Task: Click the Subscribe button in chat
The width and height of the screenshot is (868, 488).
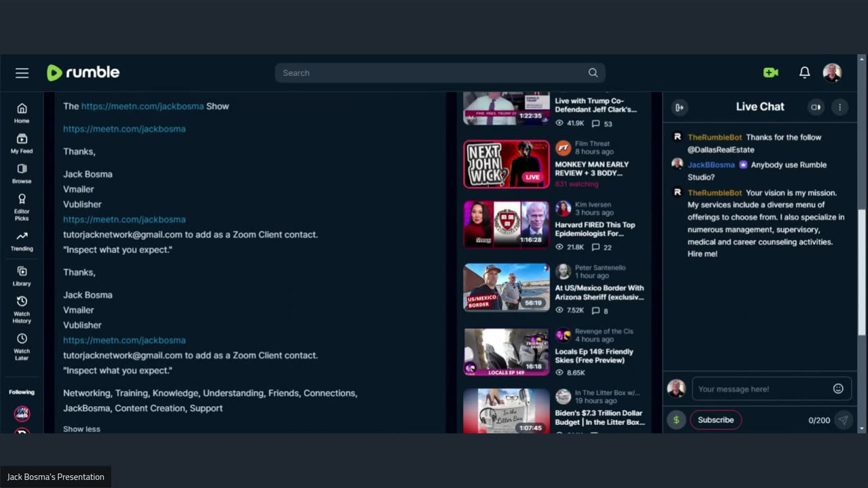Action: [x=715, y=420]
